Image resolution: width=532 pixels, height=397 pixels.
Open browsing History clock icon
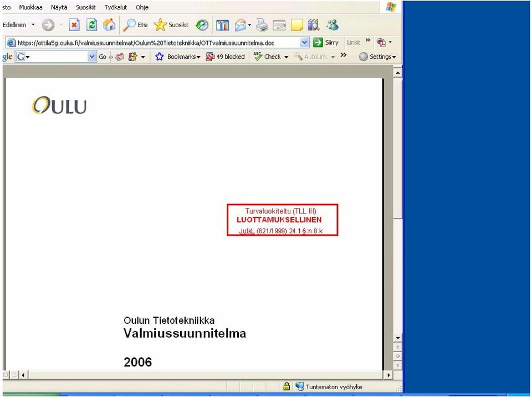coord(202,25)
